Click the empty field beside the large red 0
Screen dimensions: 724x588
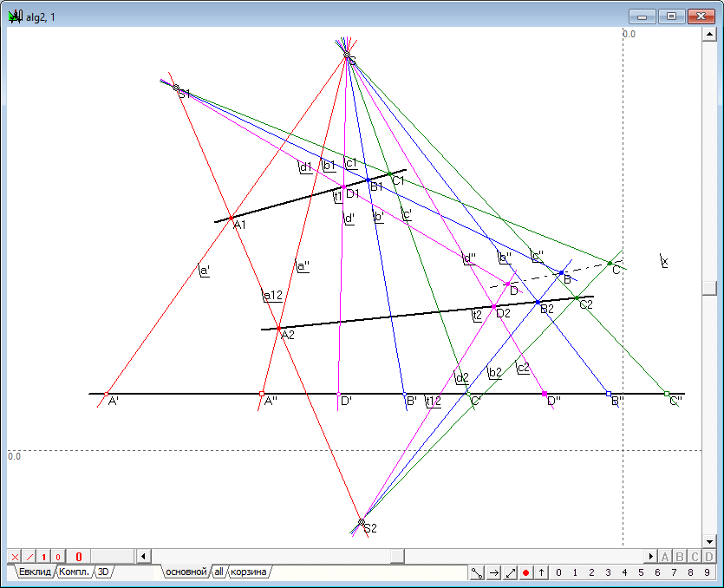click(113, 557)
